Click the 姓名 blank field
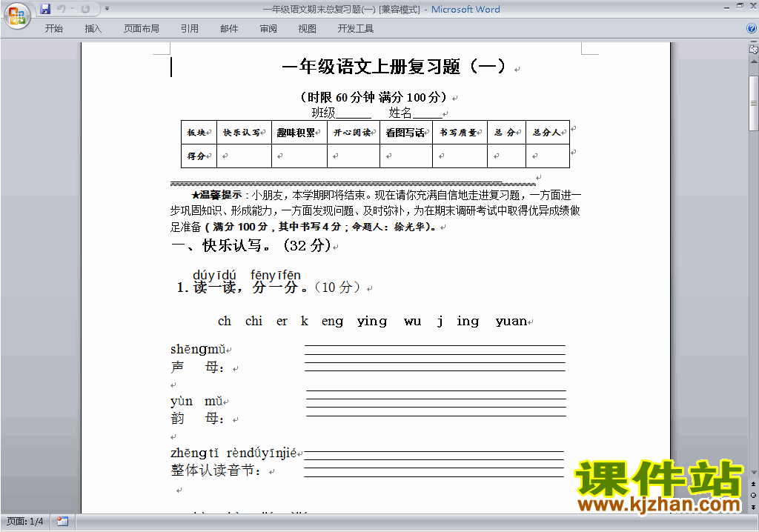759x532 pixels. coord(428,113)
